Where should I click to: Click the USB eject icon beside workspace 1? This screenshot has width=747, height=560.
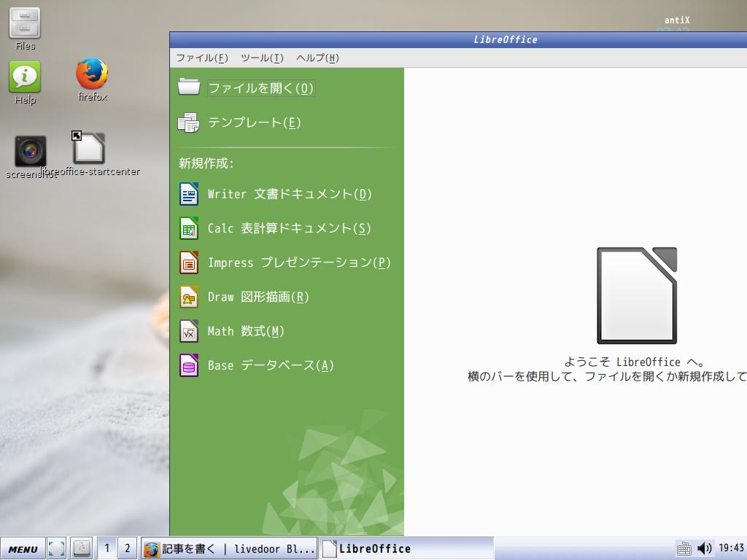click(x=82, y=548)
